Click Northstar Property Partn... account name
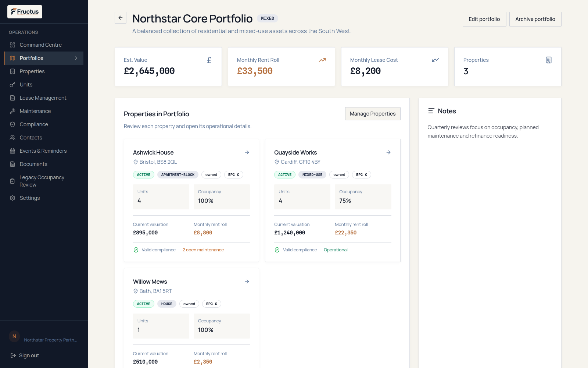Viewport: 588px width, 368px height. point(50,340)
